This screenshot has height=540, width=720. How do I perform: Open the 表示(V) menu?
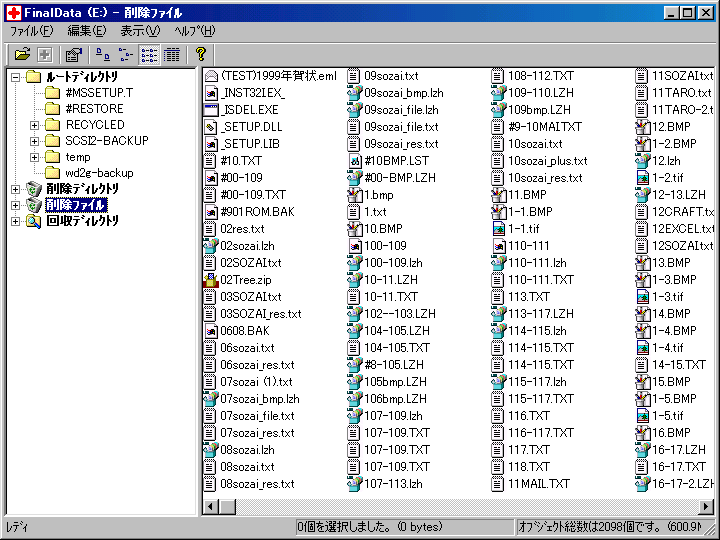pos(140,31)
